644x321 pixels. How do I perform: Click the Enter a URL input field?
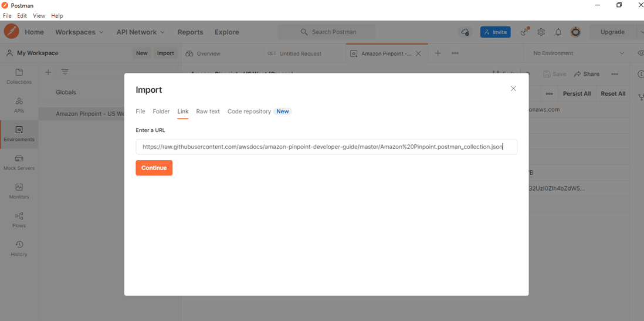coord(326,147)
